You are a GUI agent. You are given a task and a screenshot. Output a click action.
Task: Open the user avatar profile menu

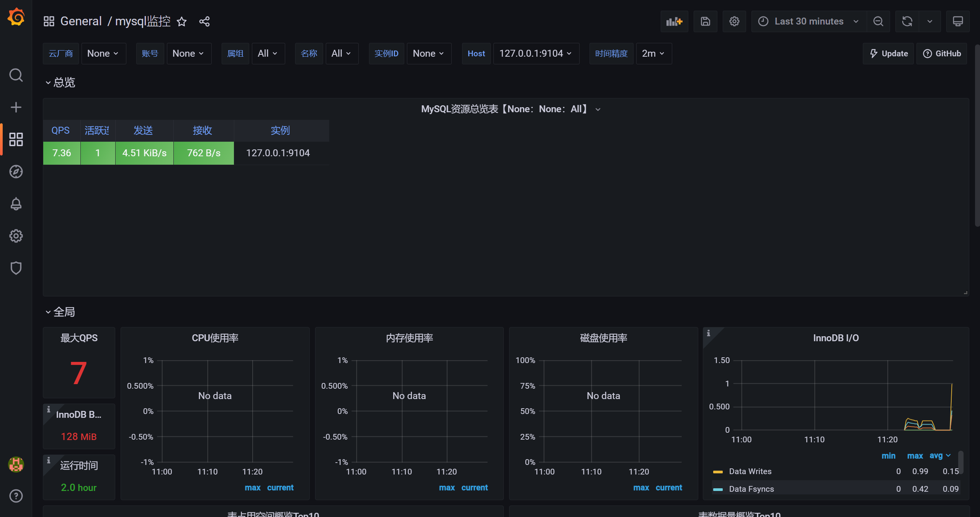coord(16,465)
